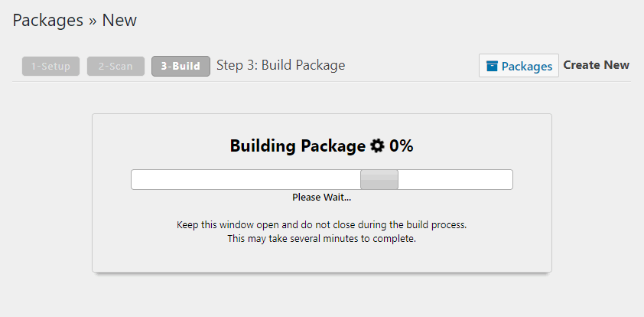Click the 0% progress percentage
Screen dimensions: 644x317
(402, 145)
